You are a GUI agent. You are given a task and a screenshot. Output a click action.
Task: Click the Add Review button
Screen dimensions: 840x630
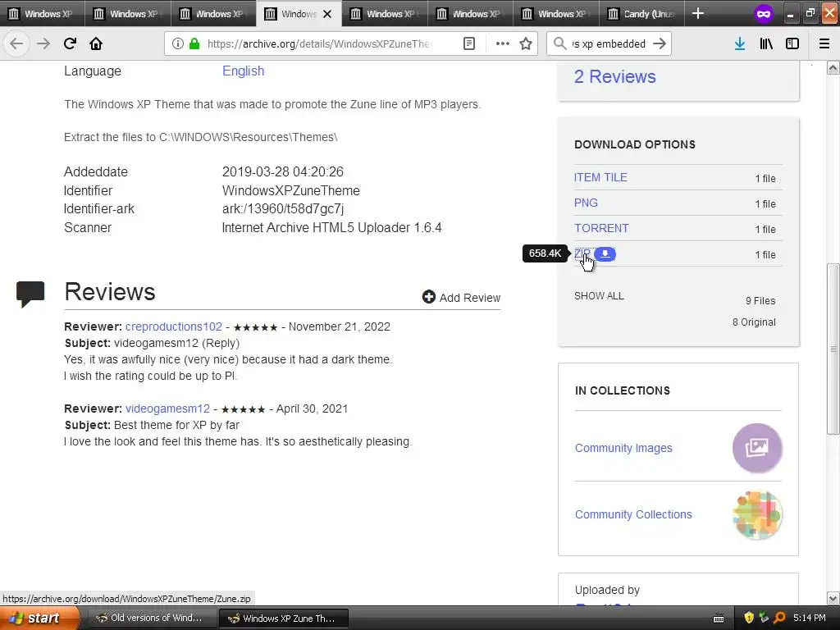[x=461, y=297]
